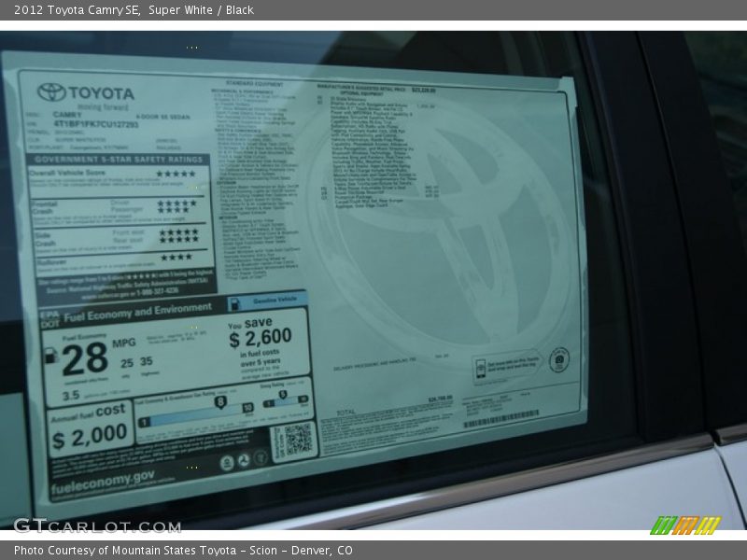
Task: Click the $2,600 fuel savings figure
Action: click(x=261, y=338)
